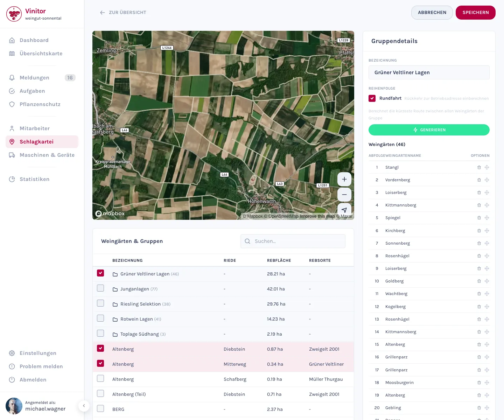Click folder icon of Junganlagen group
Viewport: 504px width, 420px height.
point(115,289)
